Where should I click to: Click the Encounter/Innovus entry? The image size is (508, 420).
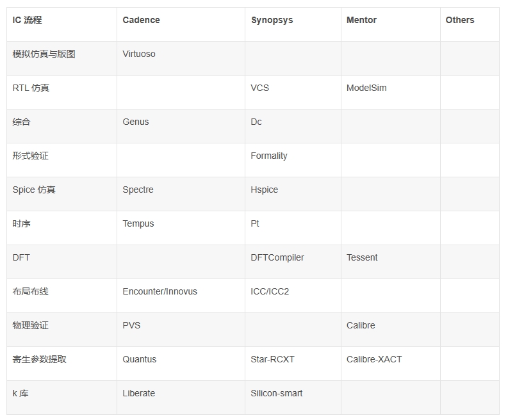[160, 291]
